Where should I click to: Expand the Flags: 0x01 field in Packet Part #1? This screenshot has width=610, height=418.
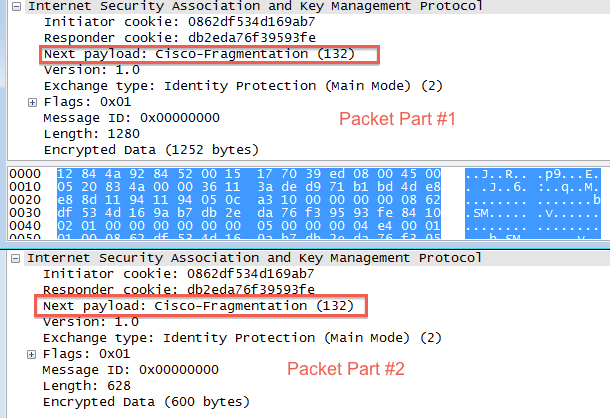(x=32, y=102)
